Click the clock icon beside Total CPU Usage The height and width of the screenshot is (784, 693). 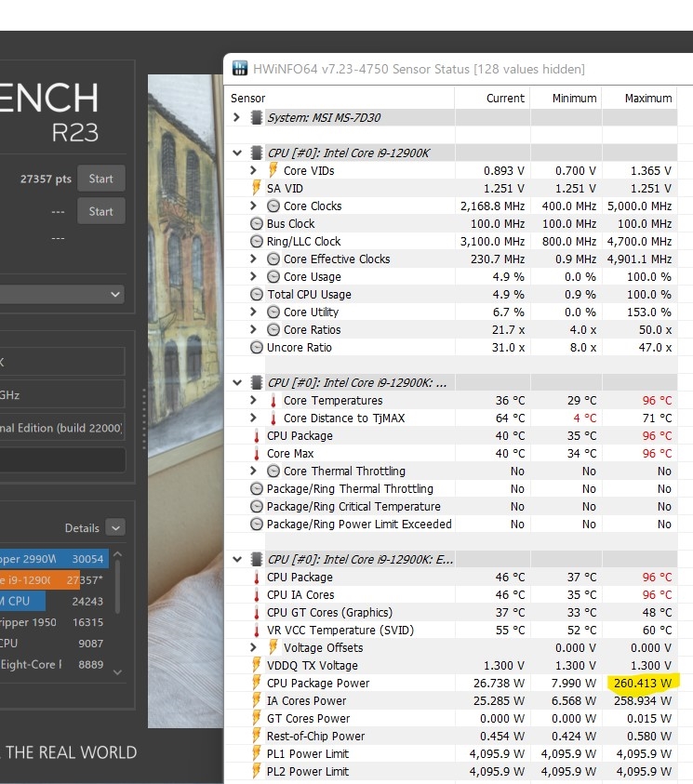tap(256, 295)
